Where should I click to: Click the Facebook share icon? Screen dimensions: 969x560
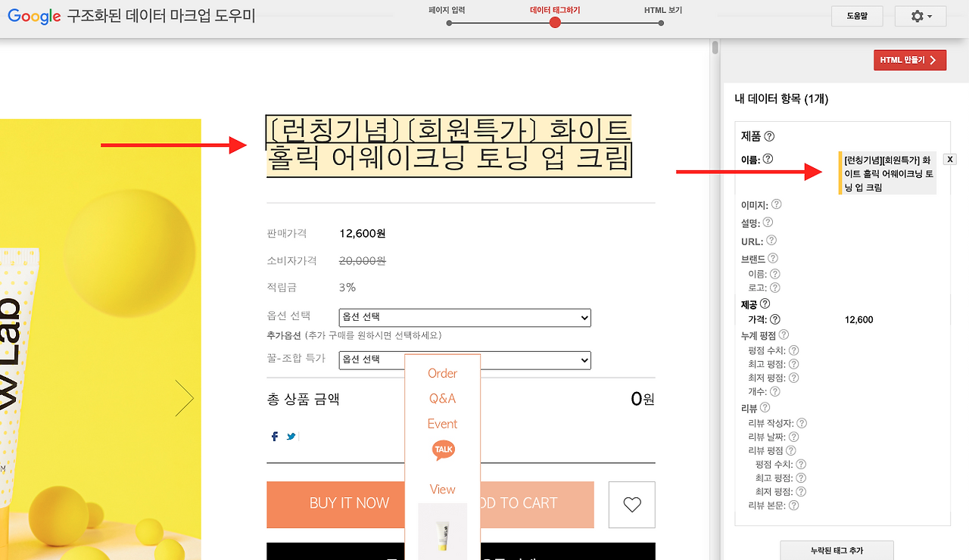274,436
